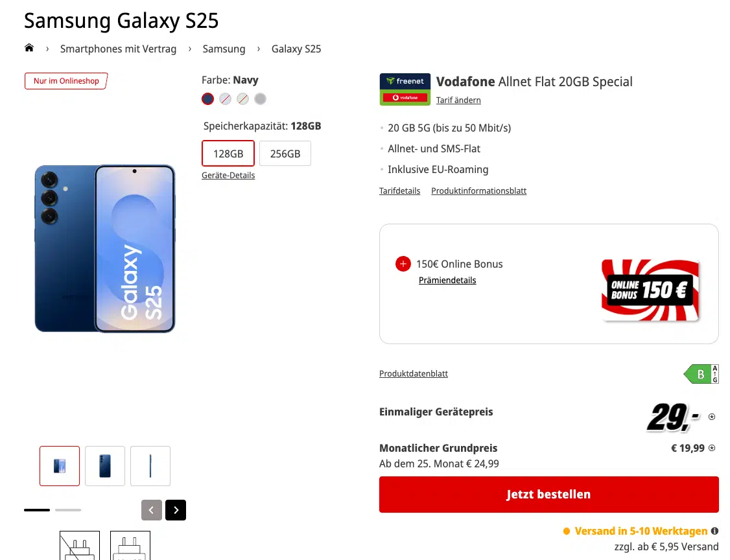Image resolution: width=730 pixels, height=560 pixels.
Task: Click the Tarif ändern link
Action: coord(458,100)
